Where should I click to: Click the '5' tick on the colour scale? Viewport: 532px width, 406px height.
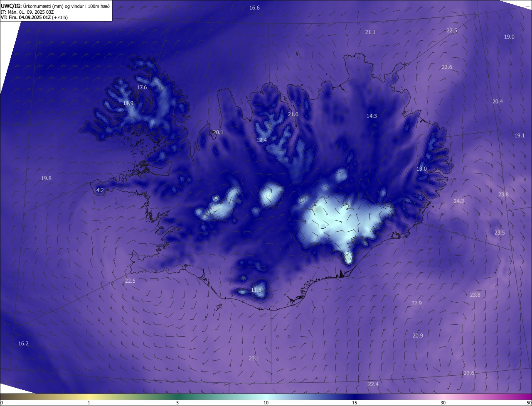tap(177, 403)
